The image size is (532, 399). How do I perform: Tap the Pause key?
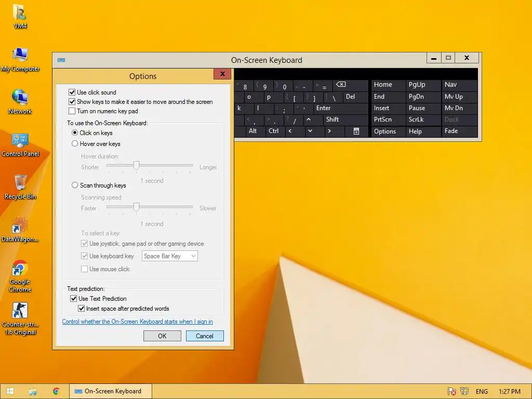423,108
